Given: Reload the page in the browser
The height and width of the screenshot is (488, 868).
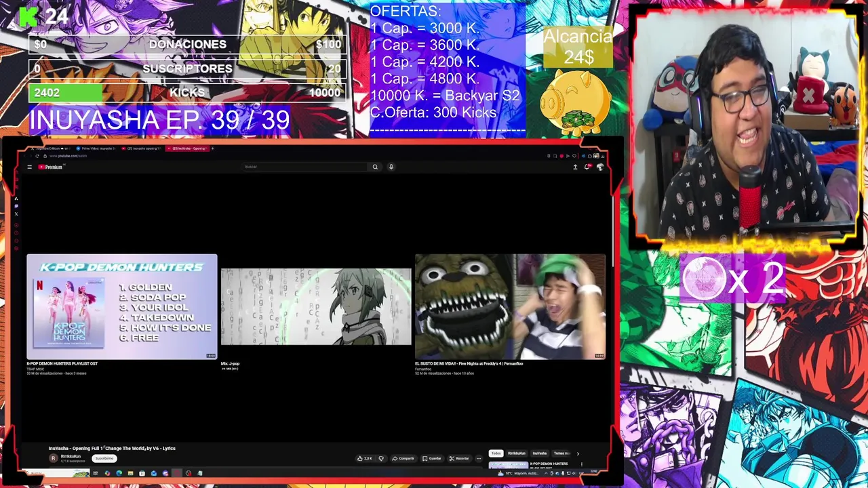Looking at the screenshot, I should pyautogui.click(x=37, y=156).
